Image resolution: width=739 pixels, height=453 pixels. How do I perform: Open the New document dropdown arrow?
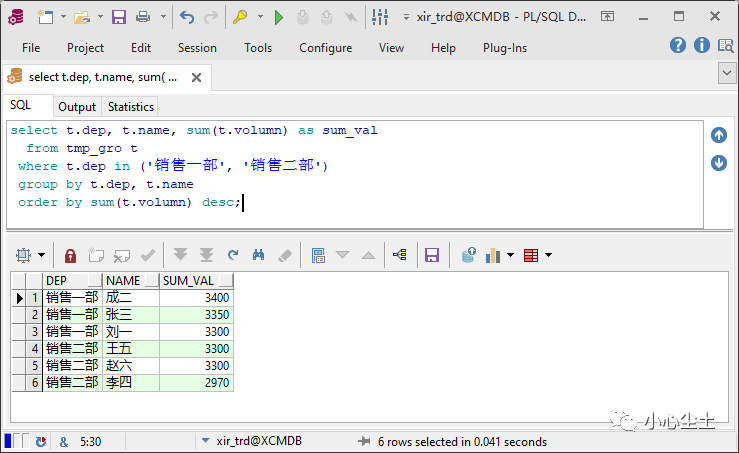pyautogui.click(x=63, y=17)
